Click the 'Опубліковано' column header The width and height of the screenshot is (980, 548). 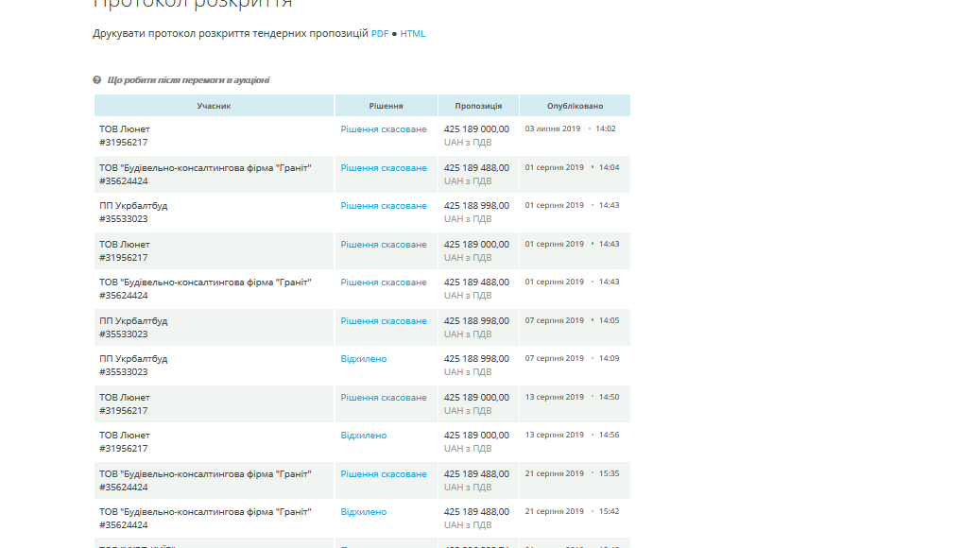[575, 106]
